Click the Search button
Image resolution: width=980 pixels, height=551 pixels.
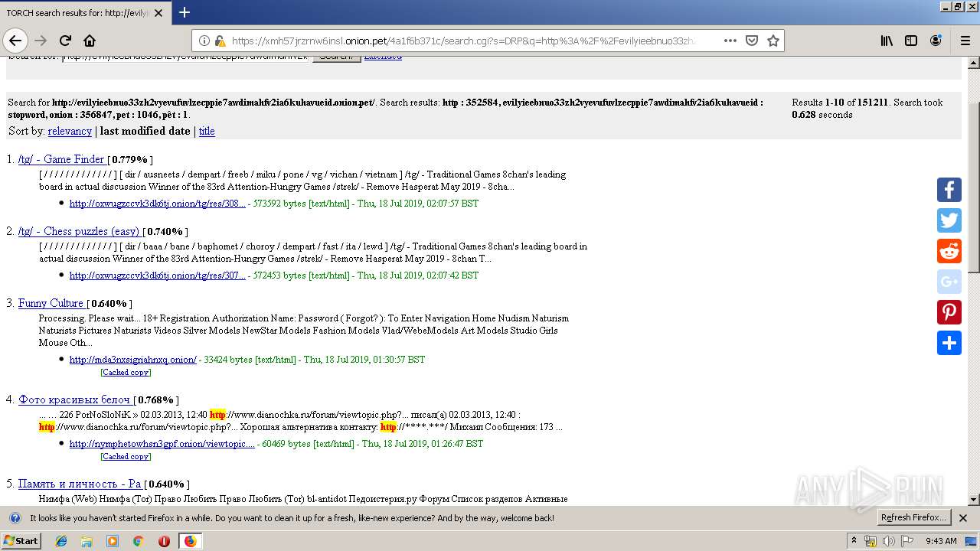click(336, 57)
